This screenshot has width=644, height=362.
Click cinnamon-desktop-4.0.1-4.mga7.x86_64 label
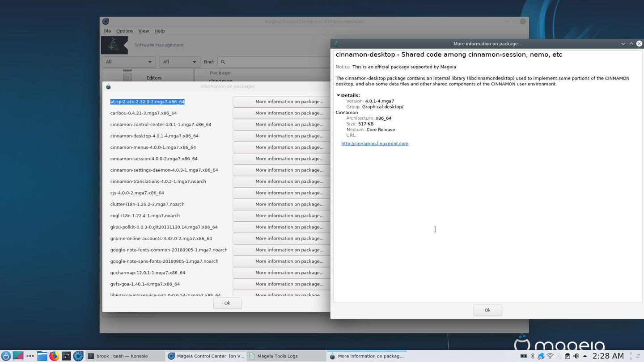coord(154,136)
